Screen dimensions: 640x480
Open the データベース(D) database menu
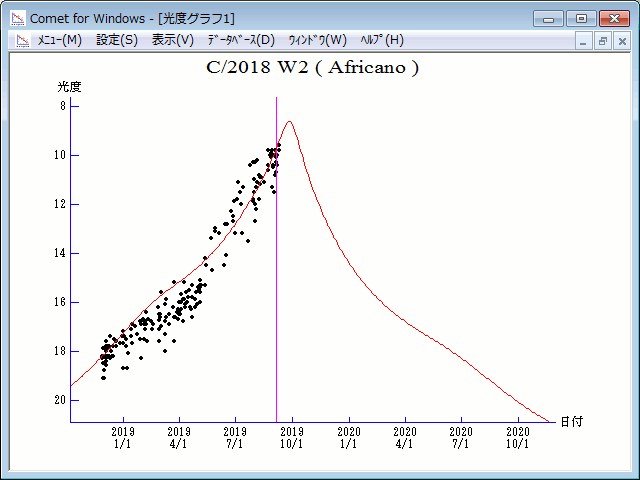240,40
